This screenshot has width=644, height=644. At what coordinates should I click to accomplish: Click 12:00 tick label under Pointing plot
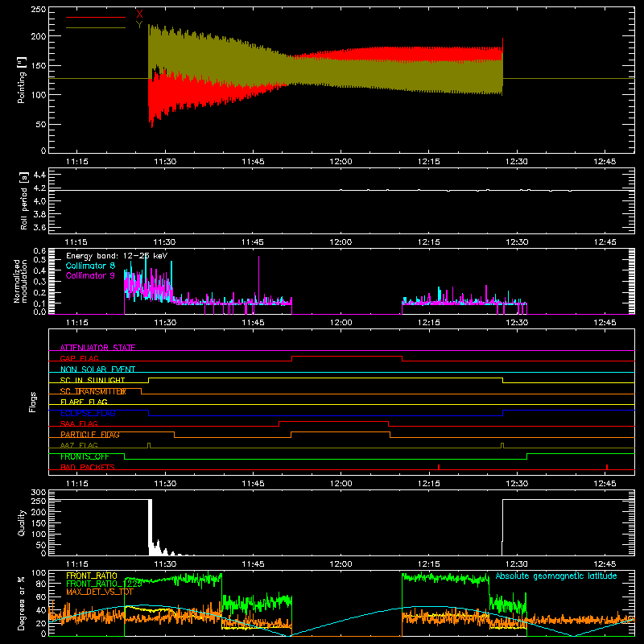(341, 162)
